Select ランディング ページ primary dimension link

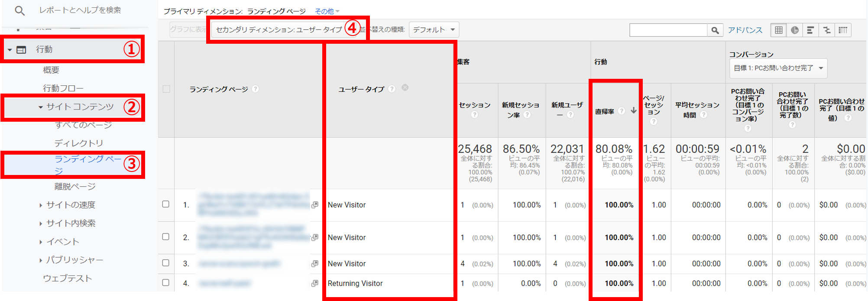pos(276,11)
